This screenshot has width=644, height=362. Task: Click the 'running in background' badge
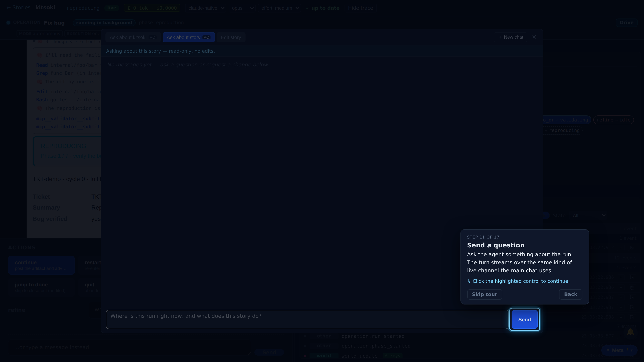click(104, 23)
